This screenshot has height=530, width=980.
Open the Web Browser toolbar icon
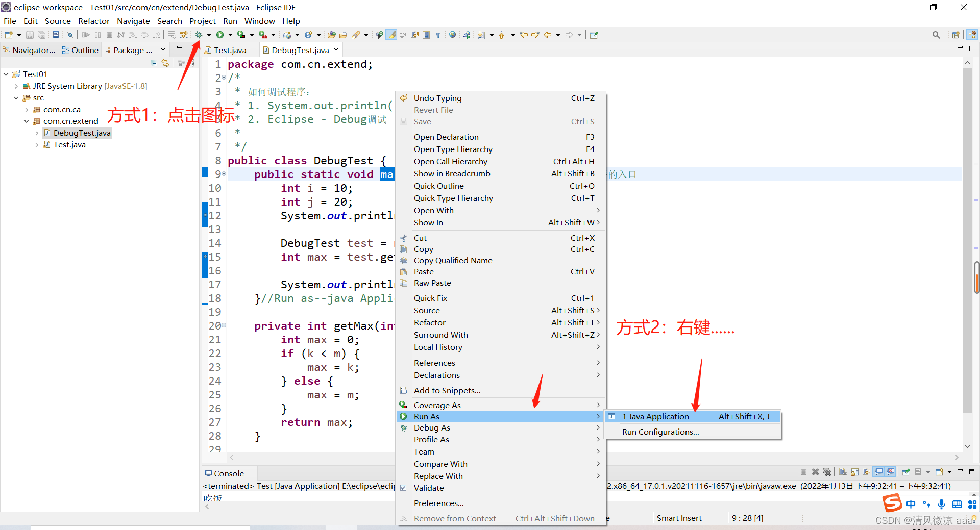(x=452, y=35)
